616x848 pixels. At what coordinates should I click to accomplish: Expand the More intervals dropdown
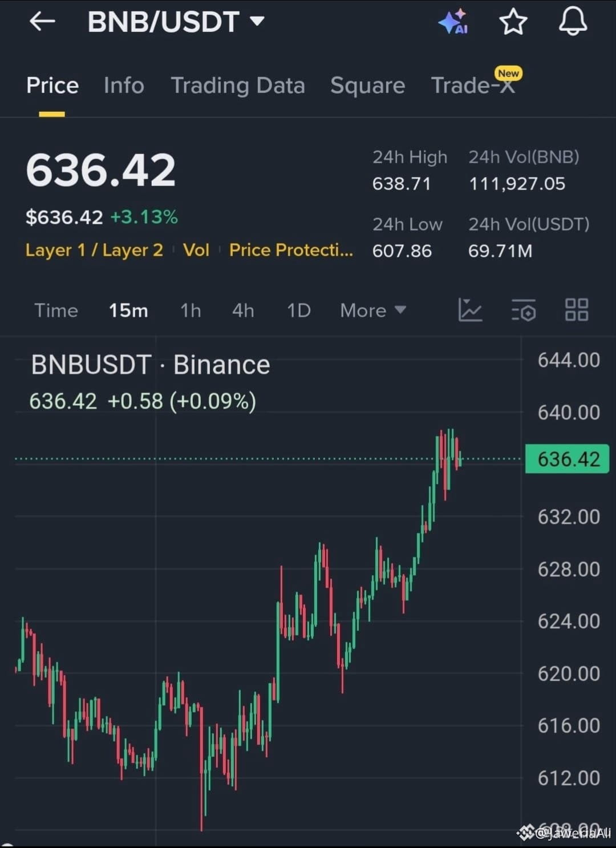[373, 310]
